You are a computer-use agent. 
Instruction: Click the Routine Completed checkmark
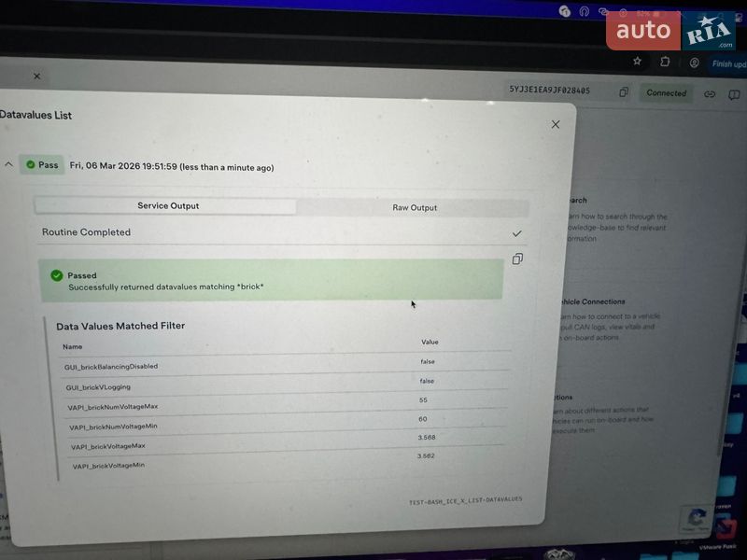point(516,233)
